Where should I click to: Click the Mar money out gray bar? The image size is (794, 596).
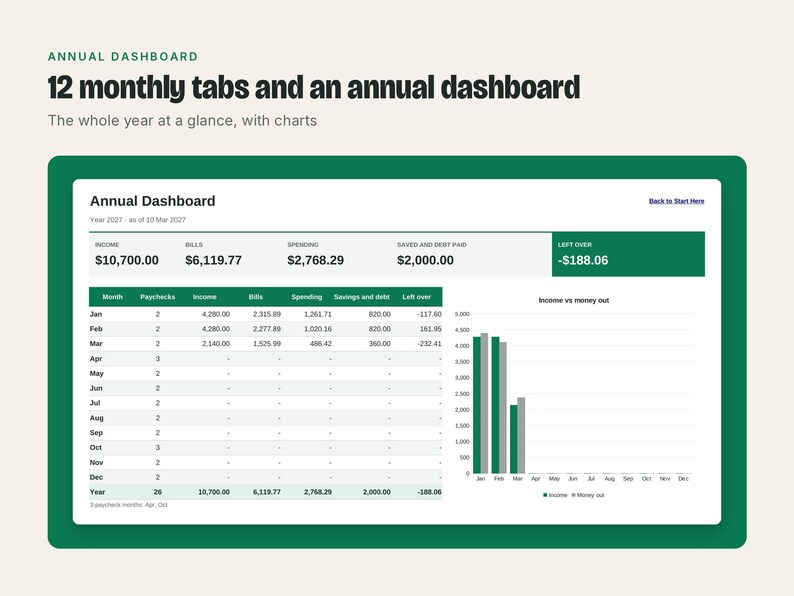[x=521, y=435]
